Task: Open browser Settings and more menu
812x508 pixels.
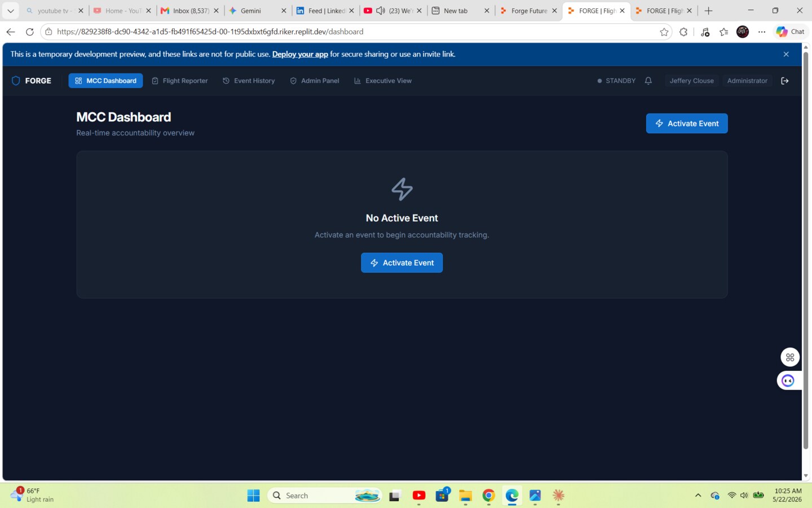Action: pos(762,32)
